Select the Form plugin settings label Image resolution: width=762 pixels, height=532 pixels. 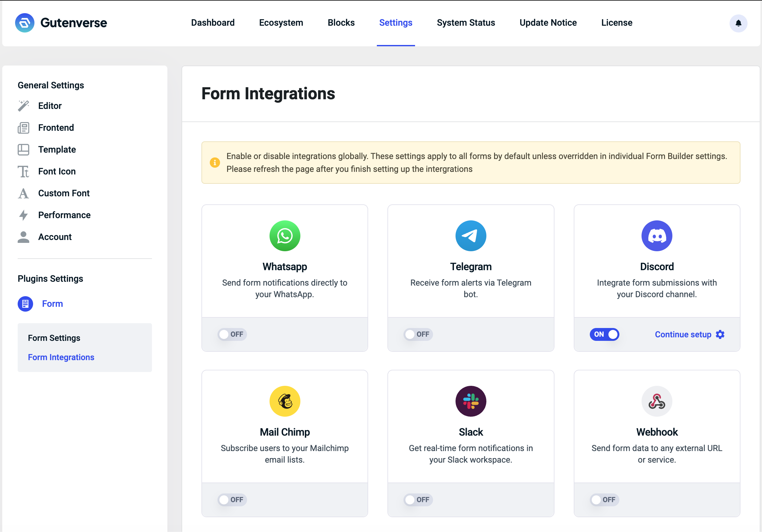point(52,304)
